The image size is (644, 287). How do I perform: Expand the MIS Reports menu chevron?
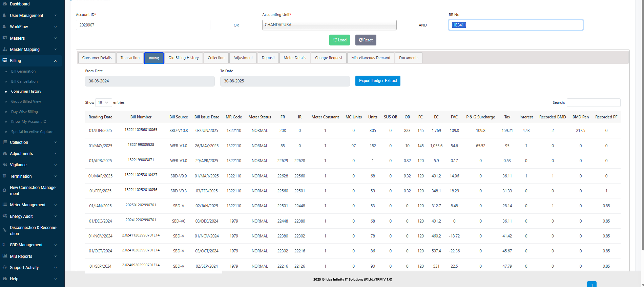coord(56,256)
